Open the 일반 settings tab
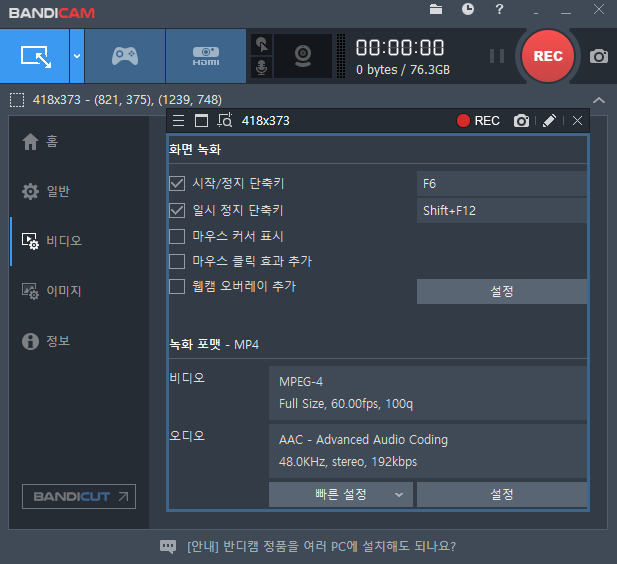617x564 pixels. pyautogui.click(x=46, y=191)
